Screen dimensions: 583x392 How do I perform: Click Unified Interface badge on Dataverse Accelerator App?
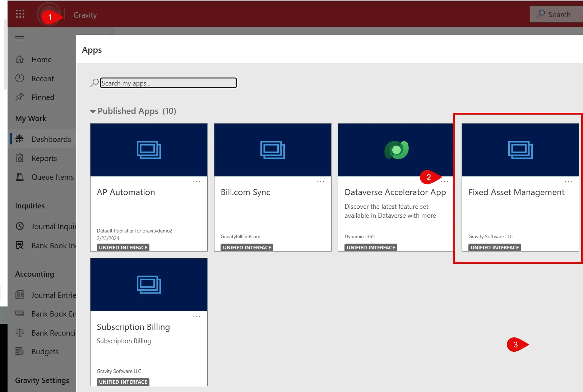(x=371, y=248)
